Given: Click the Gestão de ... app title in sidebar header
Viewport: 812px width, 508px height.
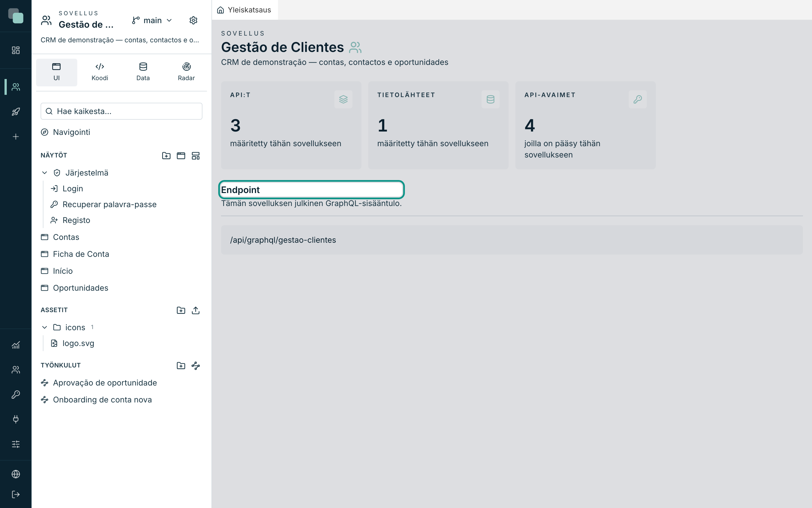Looking at the screenshot, I should tap(86, 25).
